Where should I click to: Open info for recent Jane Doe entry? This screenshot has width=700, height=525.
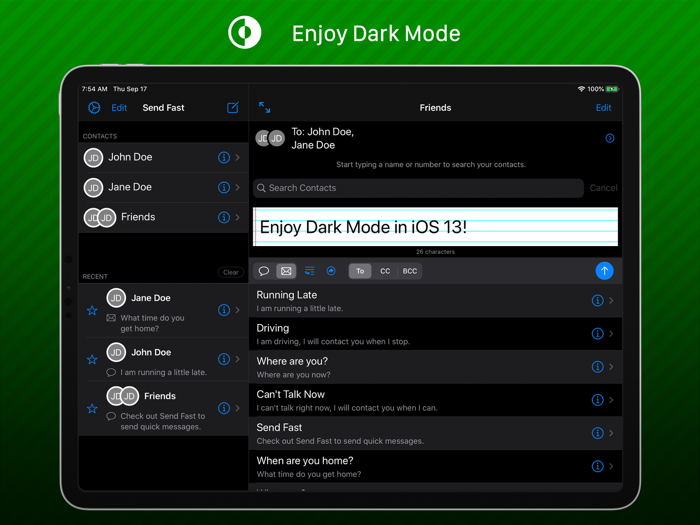[224, 310]
